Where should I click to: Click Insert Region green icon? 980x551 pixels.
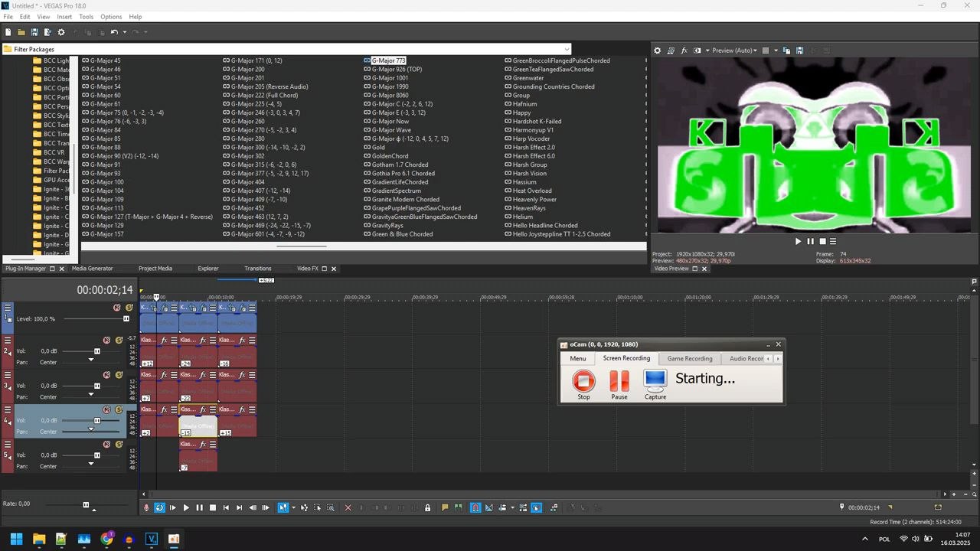tap(458, 507)
